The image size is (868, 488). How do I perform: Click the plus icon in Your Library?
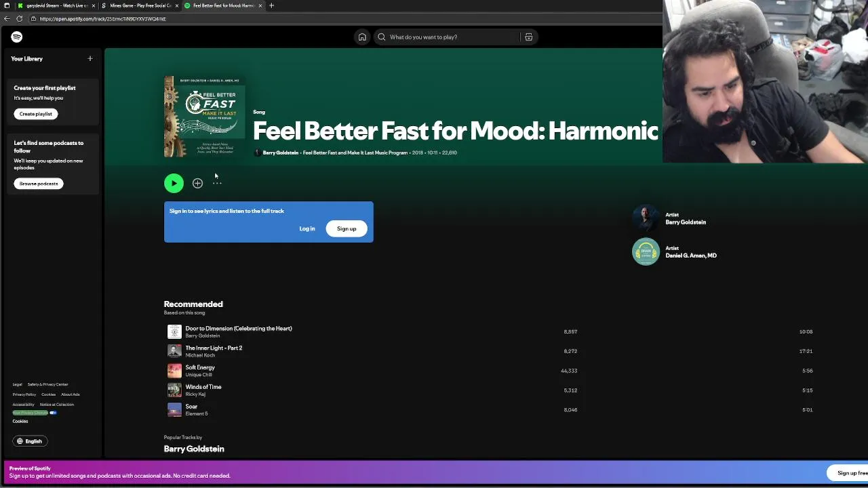pyautogui.click(x=90, y=59)
